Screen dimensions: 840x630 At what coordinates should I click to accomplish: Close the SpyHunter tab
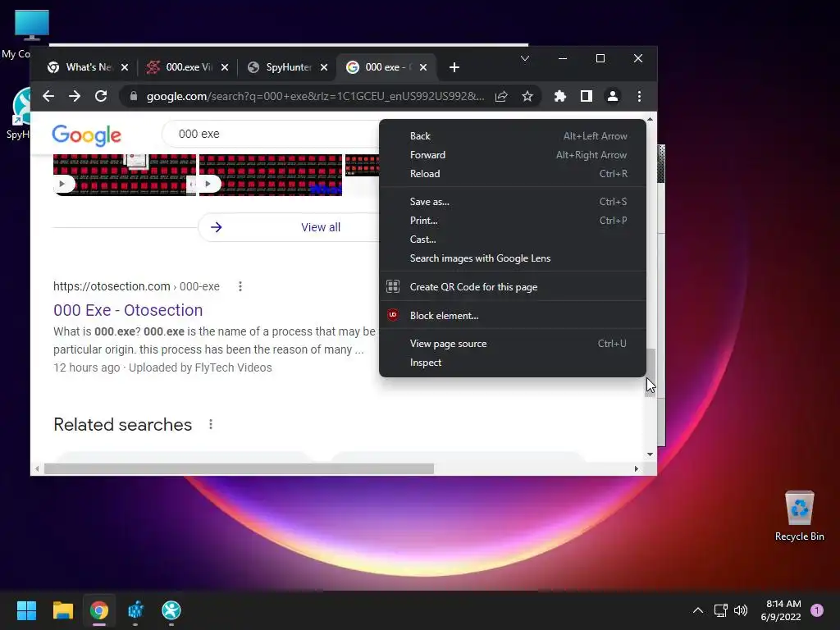click(323, 67)
